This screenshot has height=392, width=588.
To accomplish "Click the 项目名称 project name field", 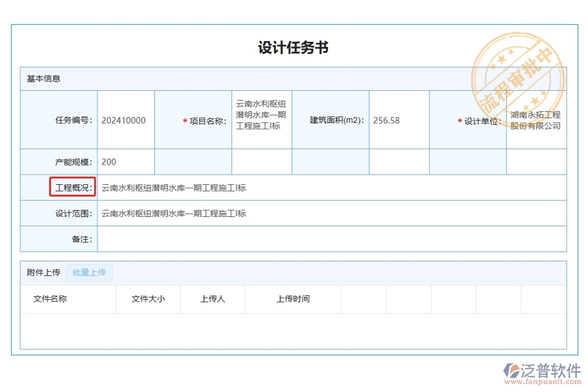I will coord(261,120).
